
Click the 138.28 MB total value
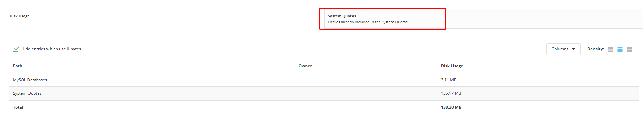(x=451, y=107)
